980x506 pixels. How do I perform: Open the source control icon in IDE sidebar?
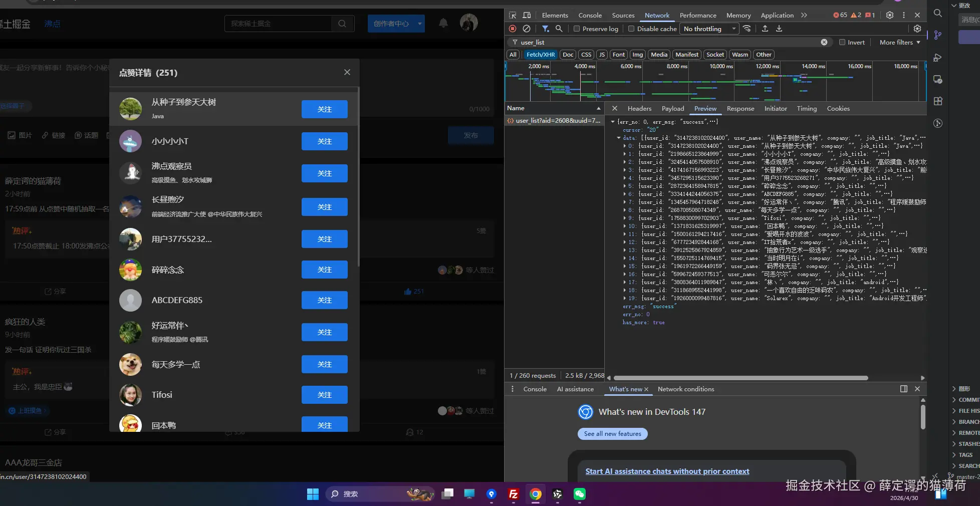(938, 35)
